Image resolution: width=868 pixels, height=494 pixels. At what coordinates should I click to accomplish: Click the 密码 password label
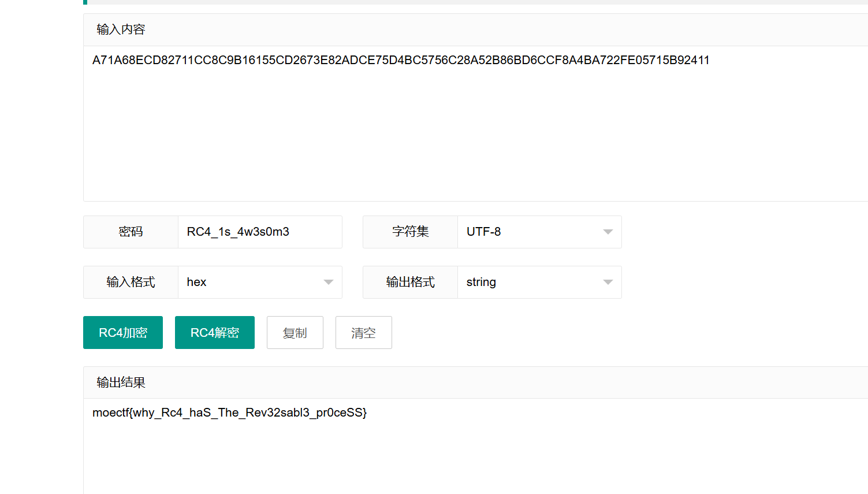(131, 232)
